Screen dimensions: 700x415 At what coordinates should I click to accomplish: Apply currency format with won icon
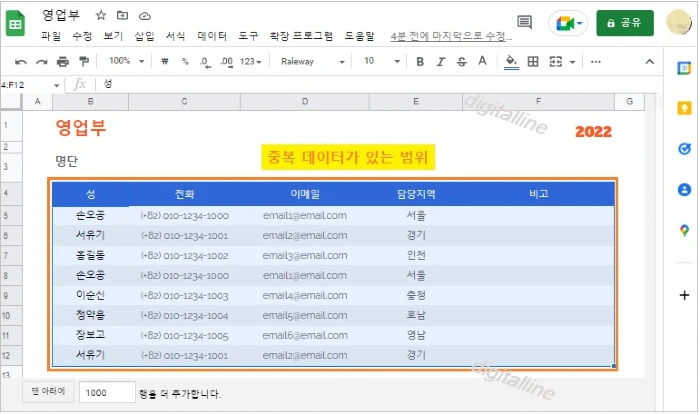165,62
